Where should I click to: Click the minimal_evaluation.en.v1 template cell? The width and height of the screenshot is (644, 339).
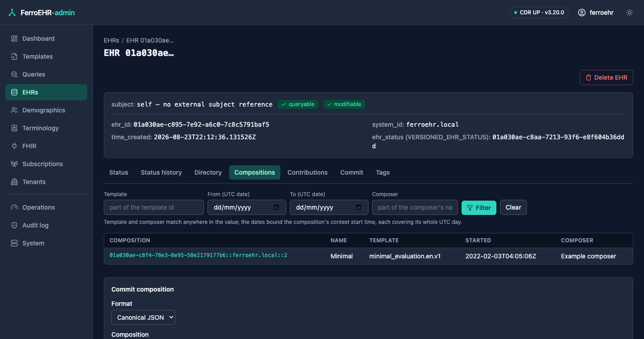click(x=405, y=256)
